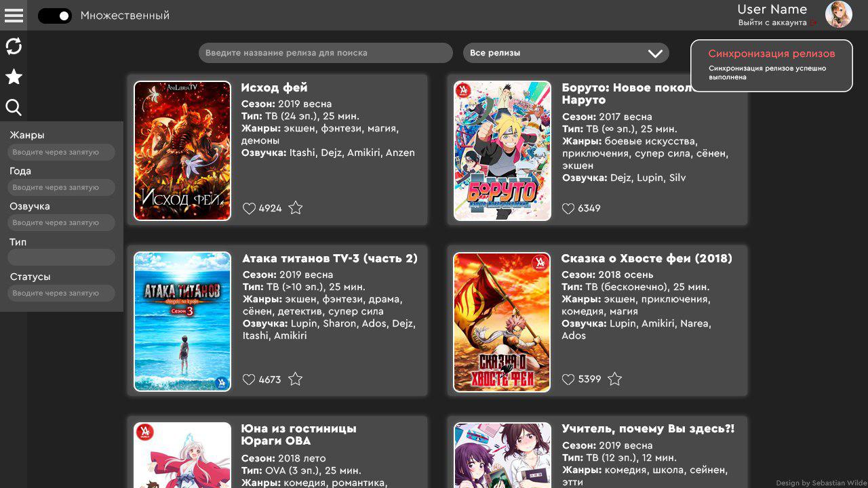Click heart icon on Атака титанов TV-3
This screenshot has height=488, width=868.
click(x=249, y=380)
